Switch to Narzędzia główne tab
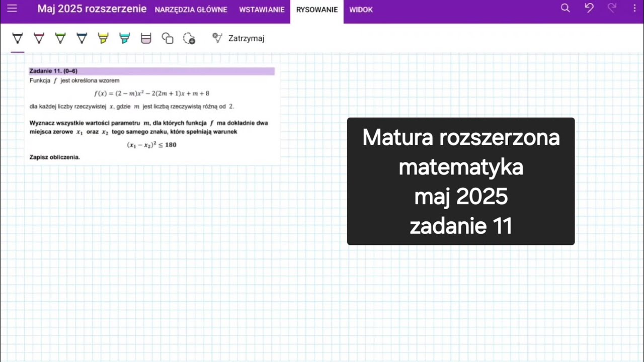644x362 pixels. (x=191, y=10)
